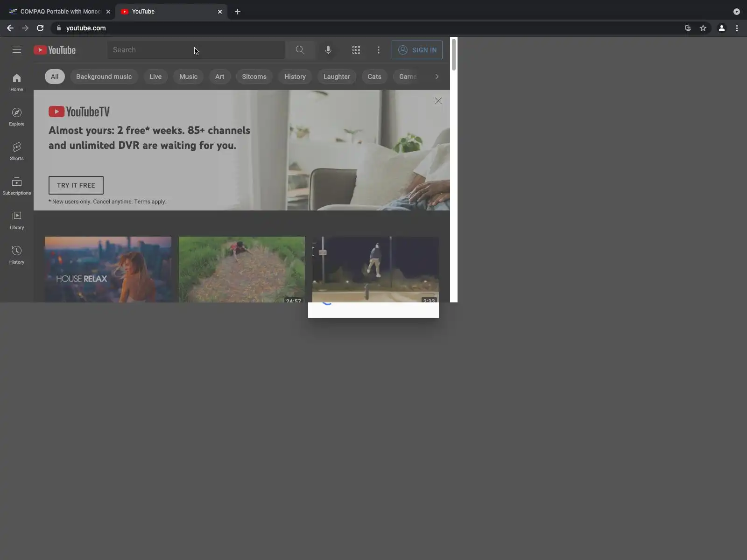The image size is (747, 560).
Task: Select the YouTube browser tab
Action: click(x=171, y=12)
